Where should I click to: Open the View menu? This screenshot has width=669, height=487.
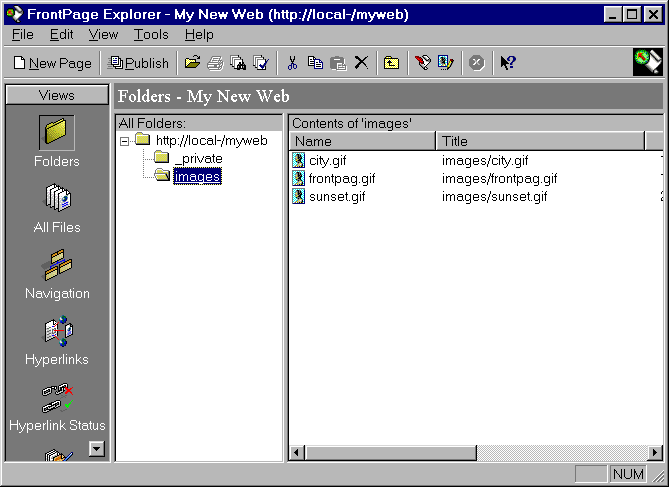tap(103, 35)
